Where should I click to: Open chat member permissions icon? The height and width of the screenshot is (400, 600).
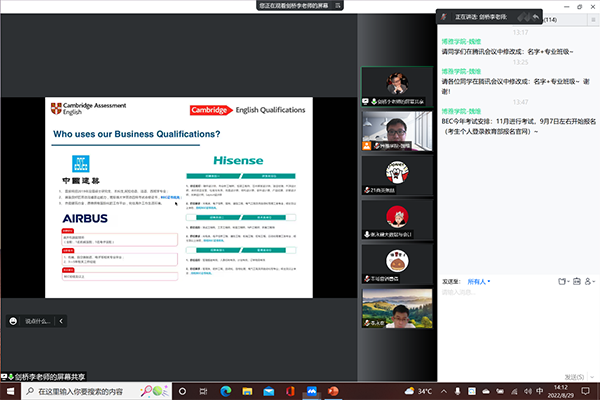(x=590, y=282)
